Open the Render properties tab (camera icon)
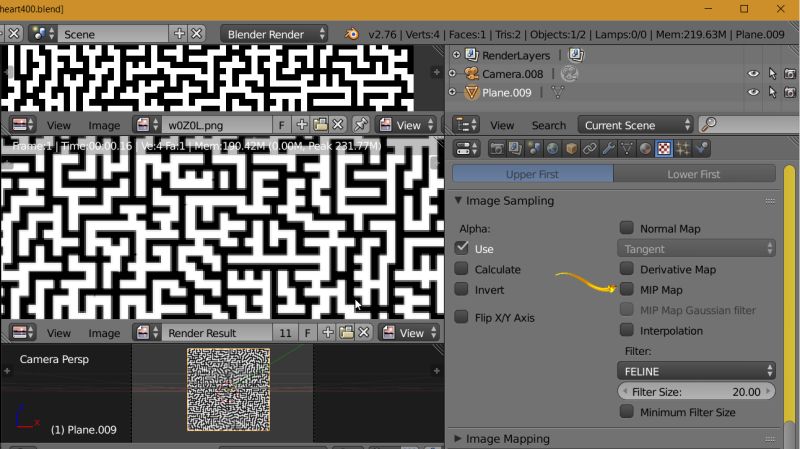This screenshot has width=800, height=449. tap(496, 149)
